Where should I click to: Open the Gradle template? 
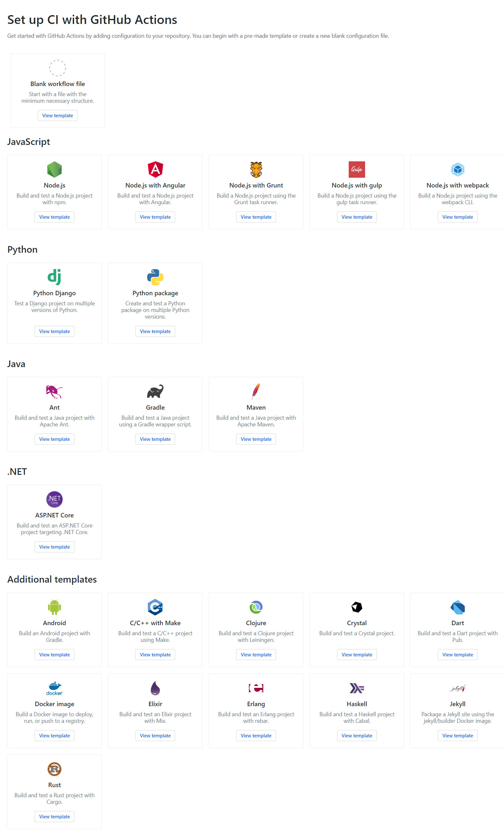[x=156, y=439]
